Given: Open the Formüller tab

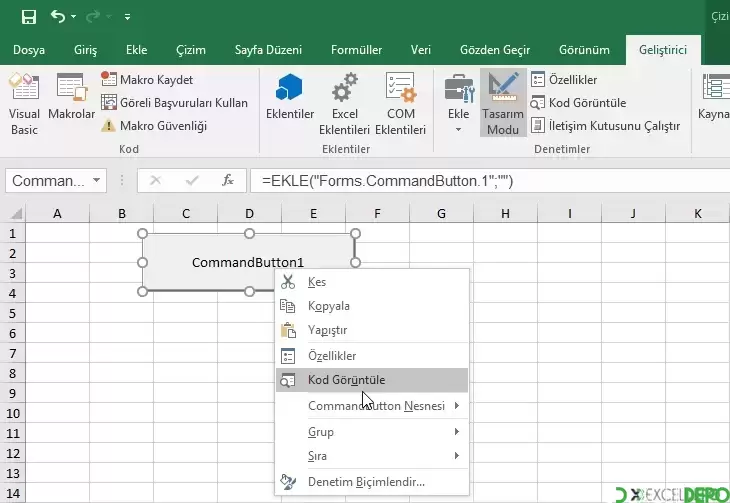Looking at the screenshot, I should (x=357, y=50).
